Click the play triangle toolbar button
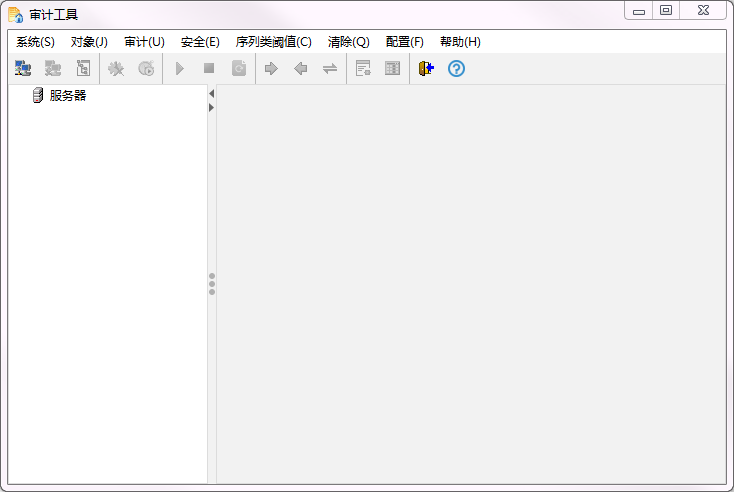Image resolution: width=734 pixels, height=492 pixels. click(x=180, y=69)
